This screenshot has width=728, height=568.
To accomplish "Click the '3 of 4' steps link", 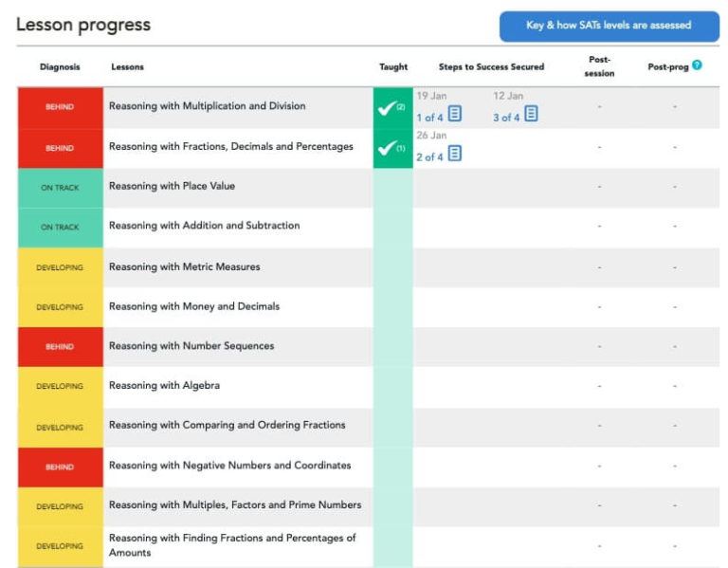I will click(x=506, y=117).
